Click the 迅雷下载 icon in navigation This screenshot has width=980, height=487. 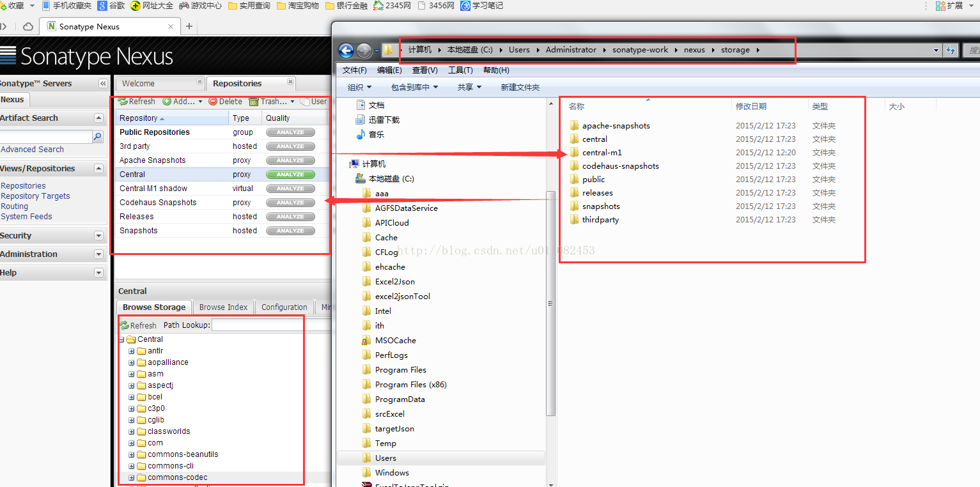(361, 120)
